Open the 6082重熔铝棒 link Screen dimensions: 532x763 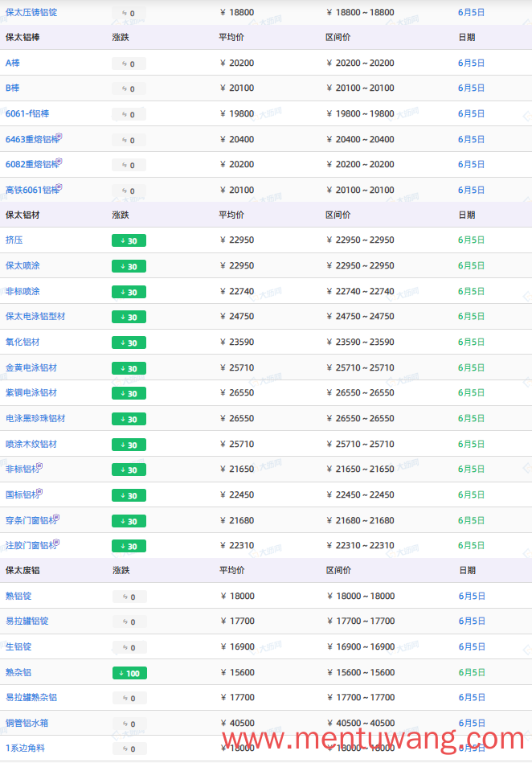[x=32, y=165]
